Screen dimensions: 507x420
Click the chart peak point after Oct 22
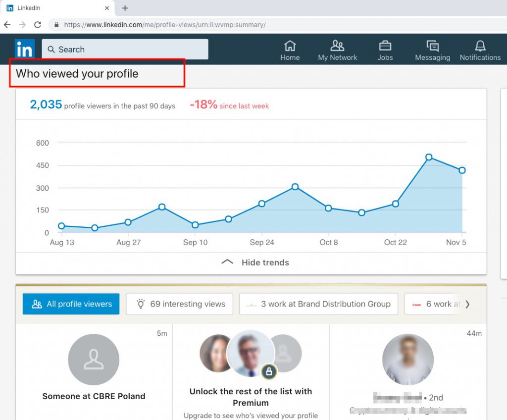[x=429, y=157]
